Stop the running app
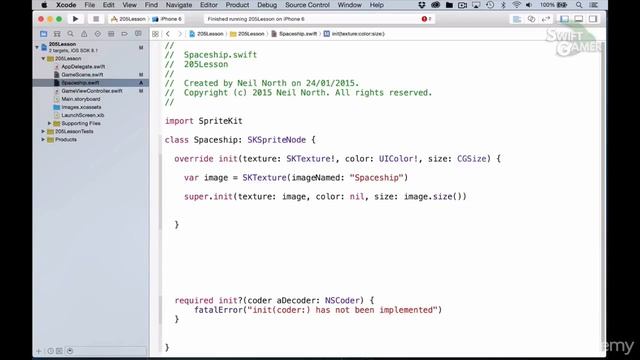The width and height of the screenshot is (640, 360). click(96, 19)
